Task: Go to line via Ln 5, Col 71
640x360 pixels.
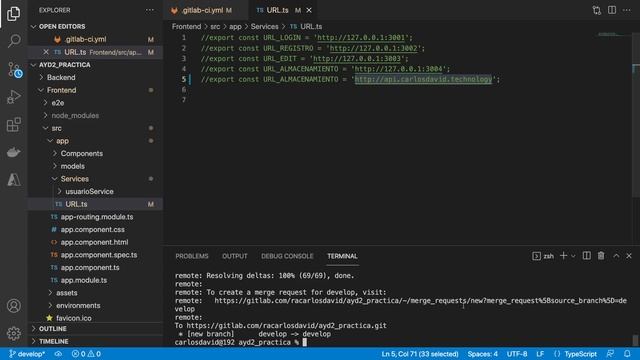Action: tap(420, 354)
